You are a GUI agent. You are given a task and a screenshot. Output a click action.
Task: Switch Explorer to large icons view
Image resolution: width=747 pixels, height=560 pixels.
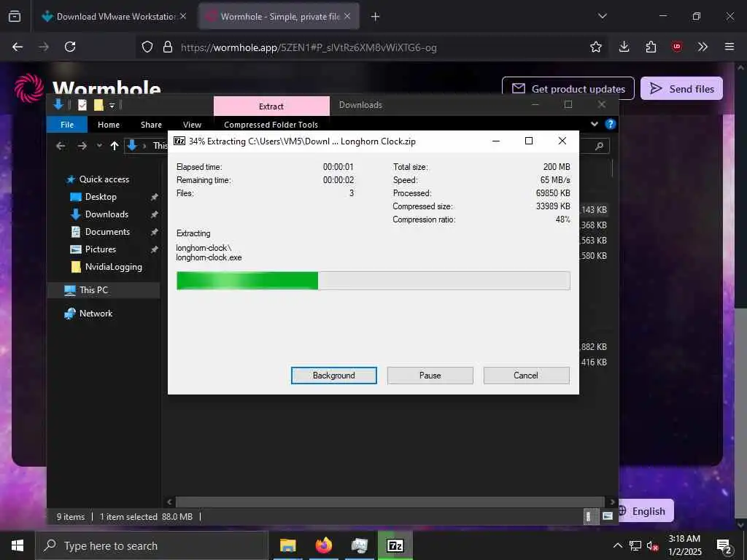tap(608, 516)
